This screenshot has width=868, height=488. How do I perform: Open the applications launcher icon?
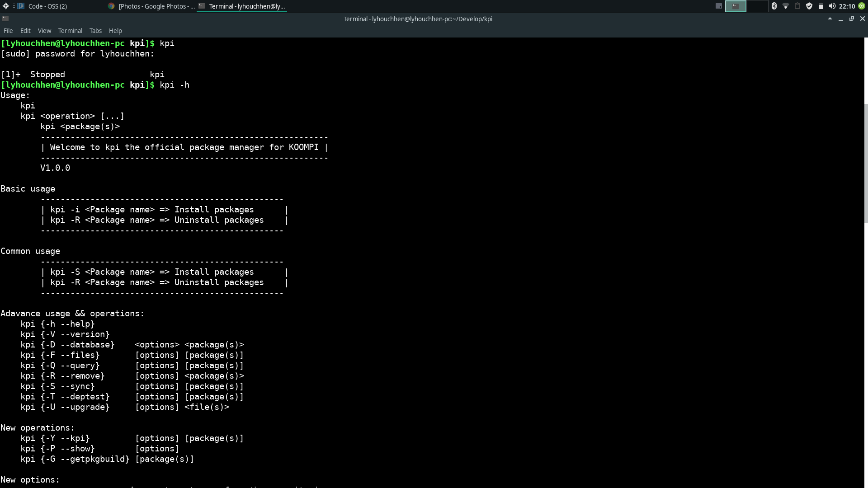coord(6,6)
